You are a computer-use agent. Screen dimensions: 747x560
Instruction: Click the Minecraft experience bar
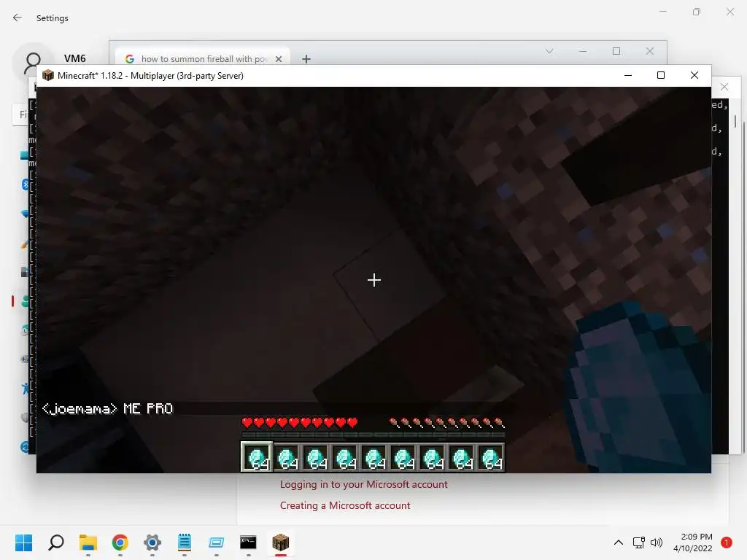373,435
